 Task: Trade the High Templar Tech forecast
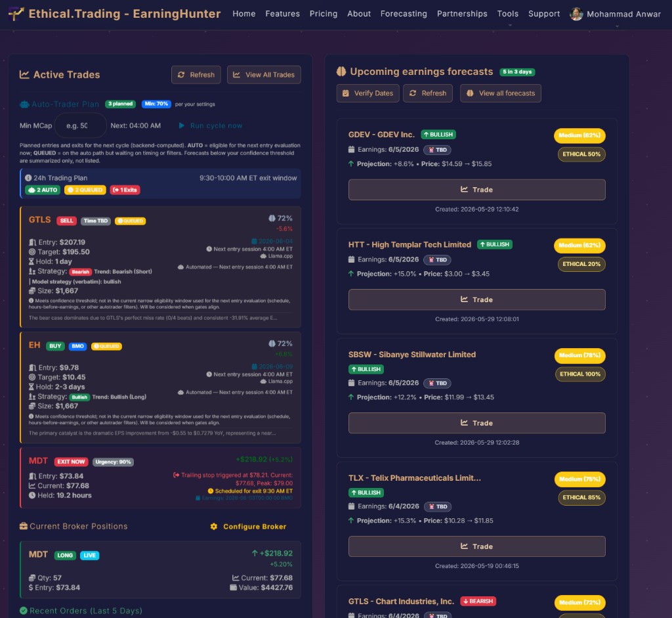(x=476, y=299)
